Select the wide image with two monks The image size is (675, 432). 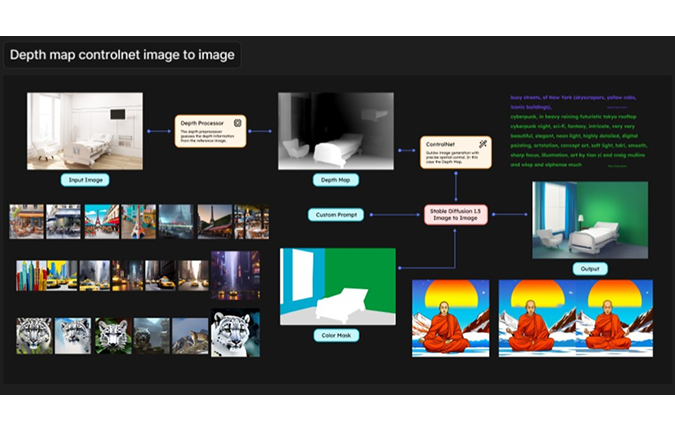(576, 318)
